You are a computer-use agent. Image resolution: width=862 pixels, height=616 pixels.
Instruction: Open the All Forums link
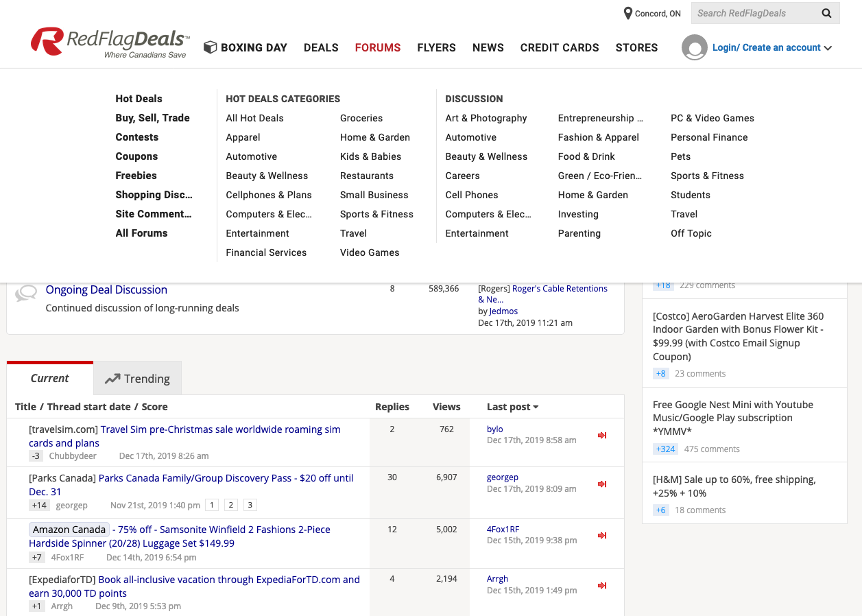[141, 233]
